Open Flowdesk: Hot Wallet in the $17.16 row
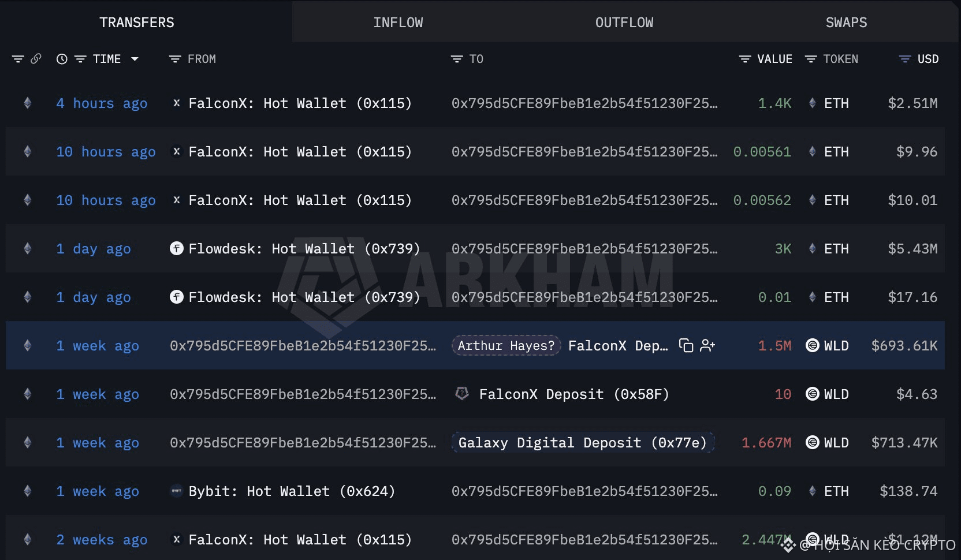 304,297
